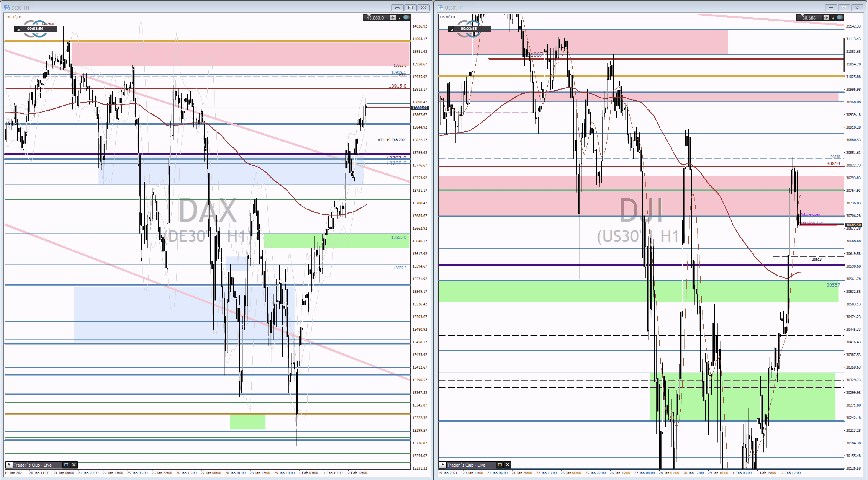The image size is (868, 480).
Task: Click the crosshair button in DE30 price widget
Action: [x=393, y=17]
